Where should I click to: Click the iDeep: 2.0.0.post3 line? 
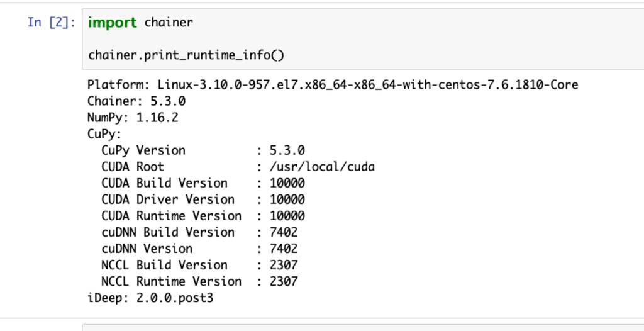tap(150, 298)
